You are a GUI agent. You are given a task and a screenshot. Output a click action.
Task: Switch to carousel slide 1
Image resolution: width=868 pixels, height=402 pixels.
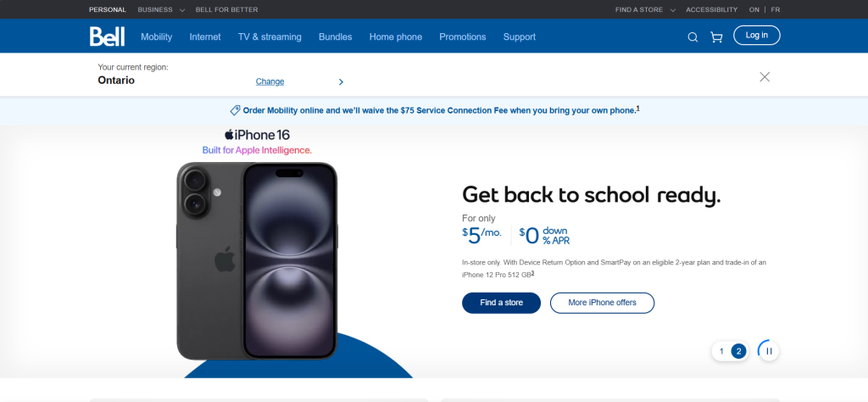[x=721, y=351]
